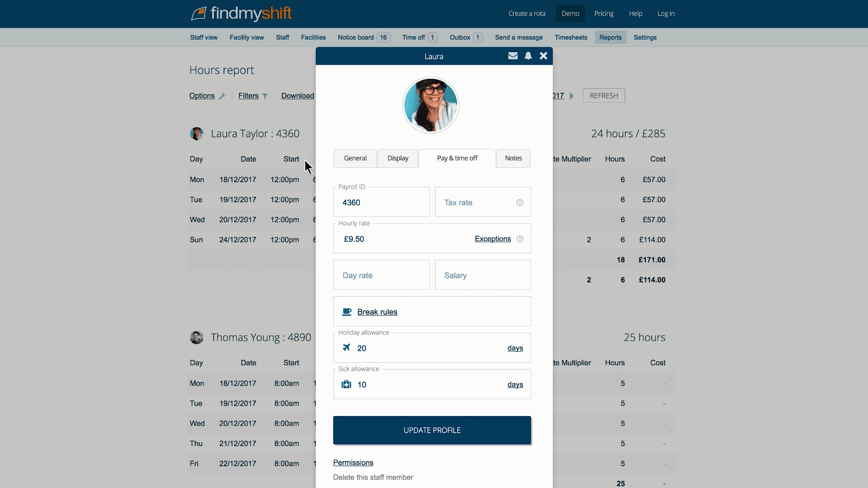Click the bell notification icon in Laura dialog

coord(528,56)
